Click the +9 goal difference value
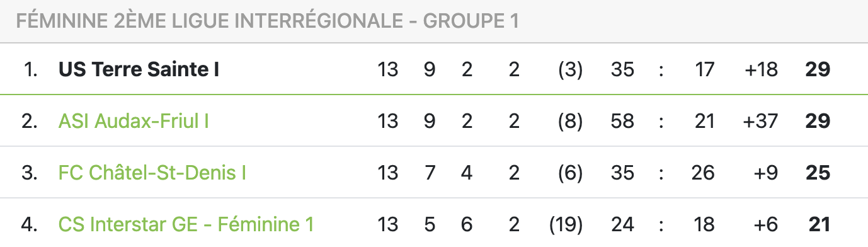868x247 pixels. point(766,173)
